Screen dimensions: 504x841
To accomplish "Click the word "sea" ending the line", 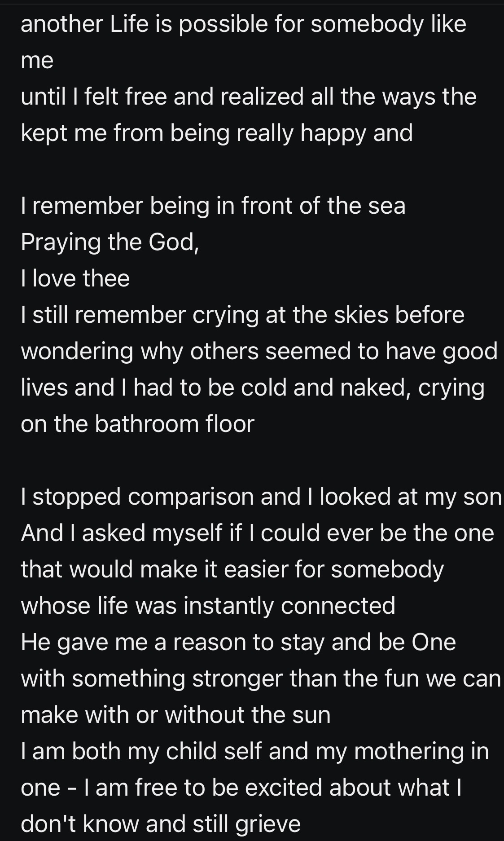I will 386,206.
